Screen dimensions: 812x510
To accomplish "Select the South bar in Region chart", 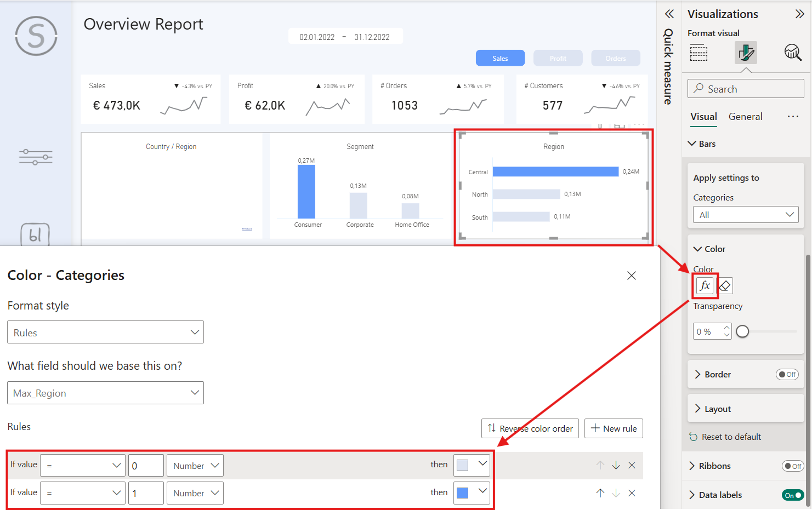I will pyautogui.click(x=521, y=216).
